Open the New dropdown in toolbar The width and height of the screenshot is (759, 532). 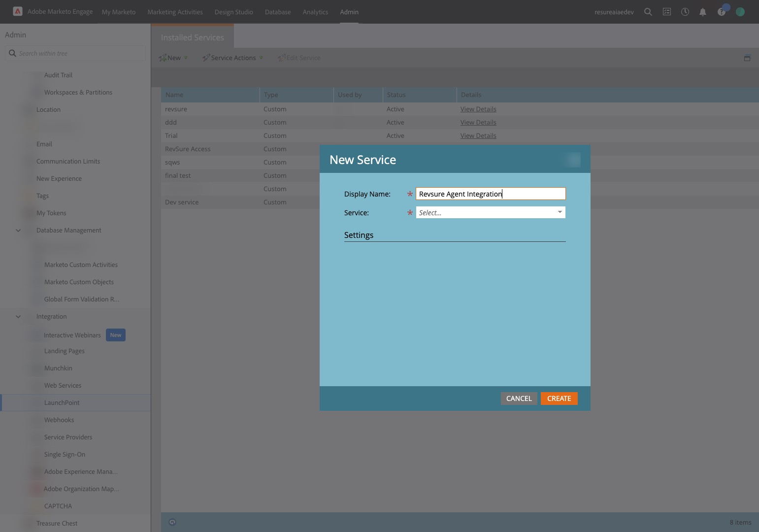click(173, 58)
